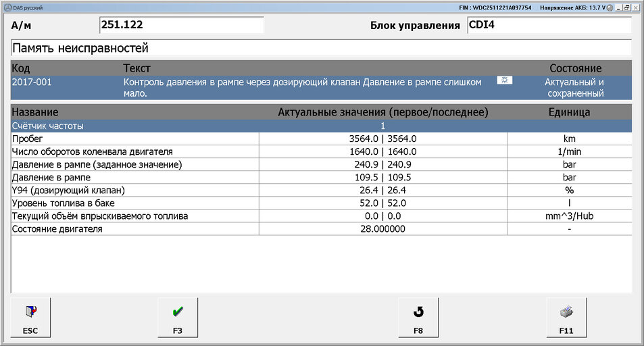
Task: Select the Число оборотов коленвала двигателя row
Action: tap(321, 151)
